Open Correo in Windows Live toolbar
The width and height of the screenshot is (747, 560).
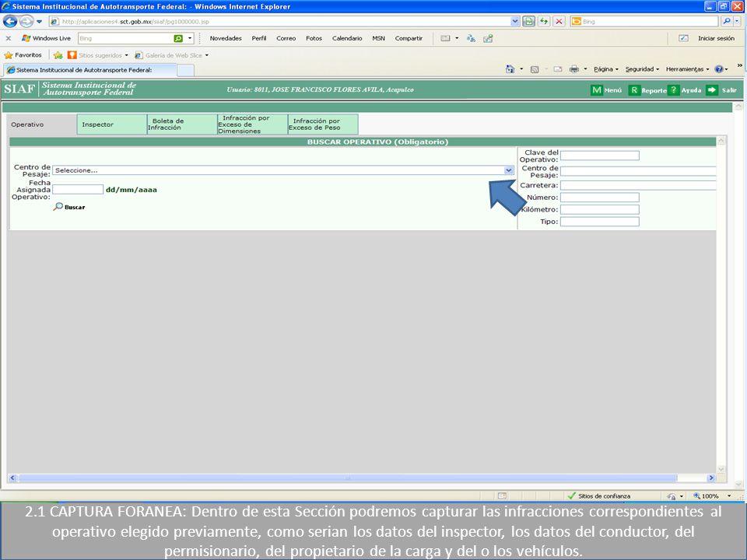click(286, 38)
